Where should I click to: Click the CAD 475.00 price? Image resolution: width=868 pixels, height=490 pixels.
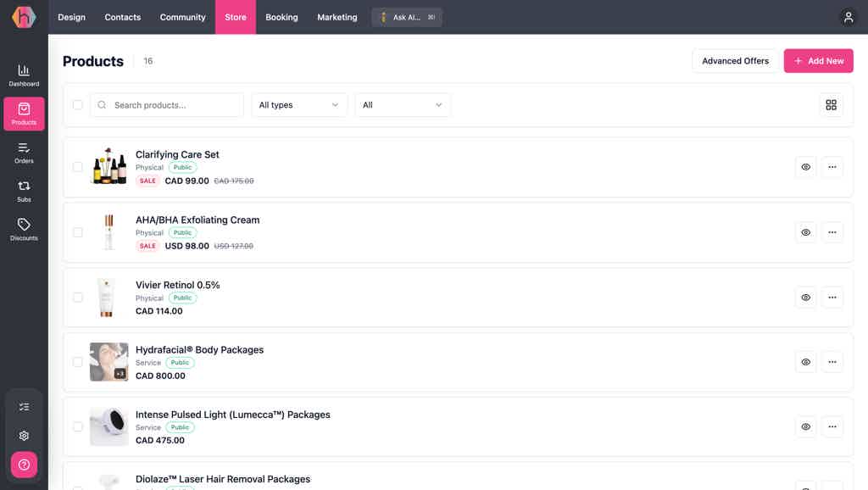point(160,441)
